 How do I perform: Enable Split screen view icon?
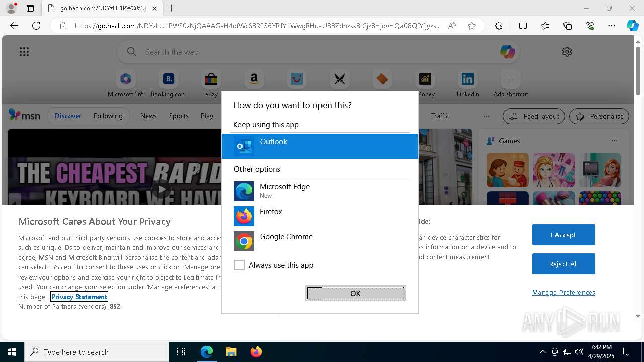(x=523, y=26)
